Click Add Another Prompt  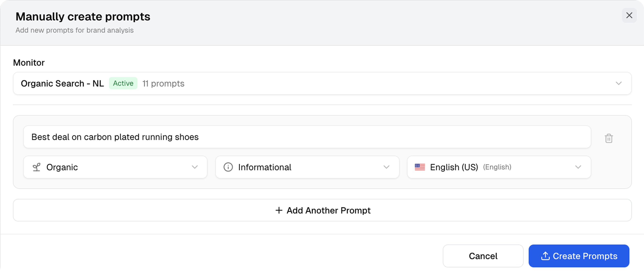pyautogui.click(x=328, y=210)
